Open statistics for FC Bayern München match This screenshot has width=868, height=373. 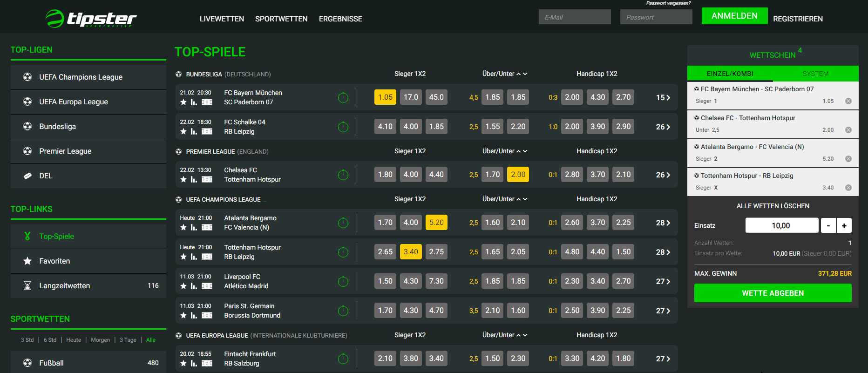click(x=194, y=102)
